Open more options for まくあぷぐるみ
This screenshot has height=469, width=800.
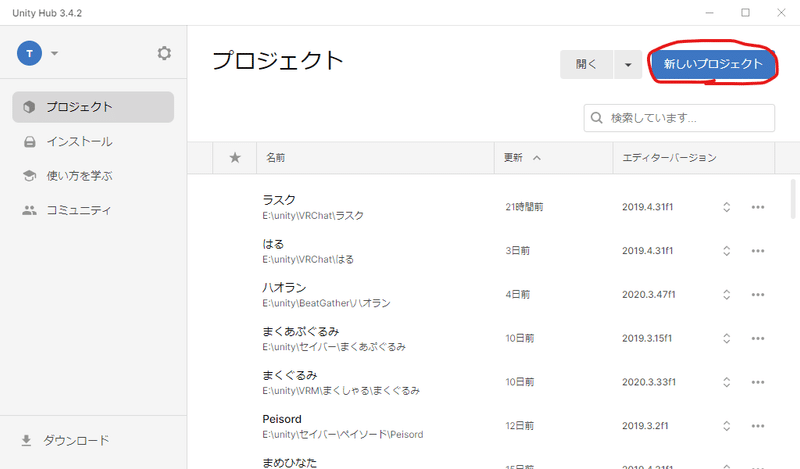tap(758, 338)
